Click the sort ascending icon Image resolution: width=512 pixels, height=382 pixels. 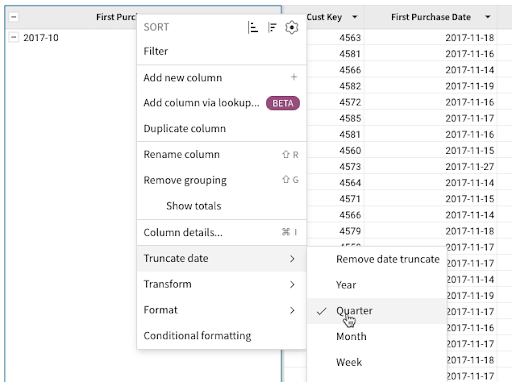pos(253,27)
